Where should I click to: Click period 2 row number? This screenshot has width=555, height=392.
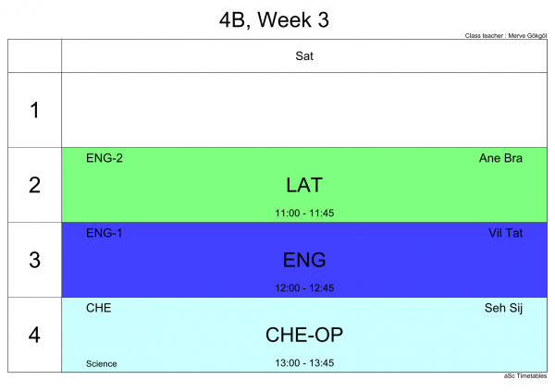34,185
